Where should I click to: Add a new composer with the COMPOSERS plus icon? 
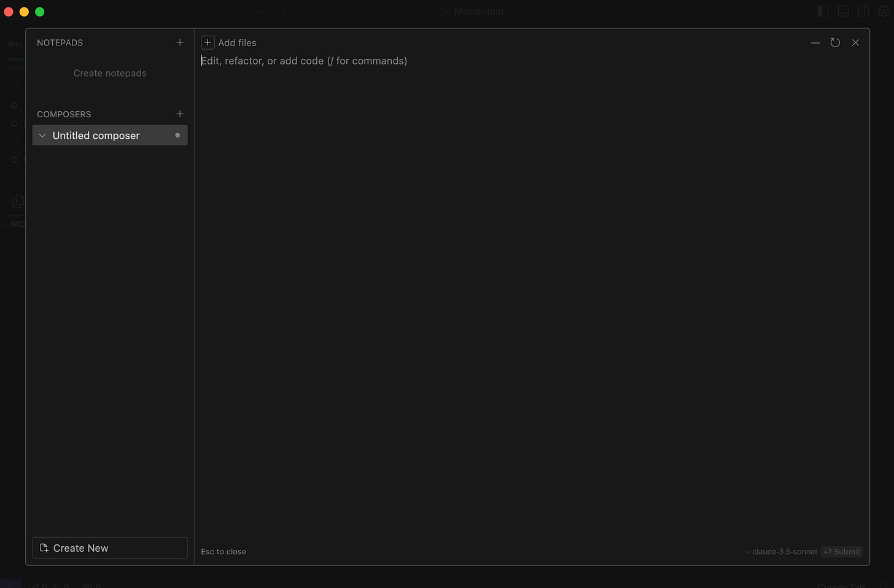pyautogui.click(x=180, y=114)
